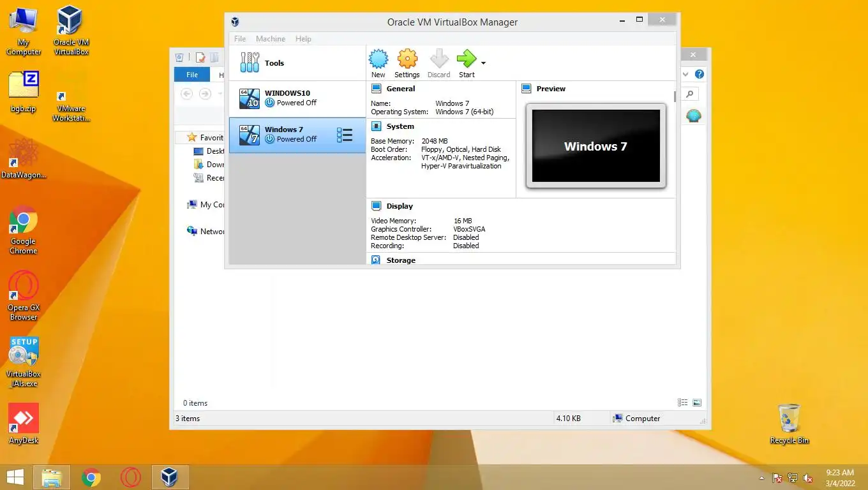
Task: Show hidden tray icons arrow
Action: point(761,478)
